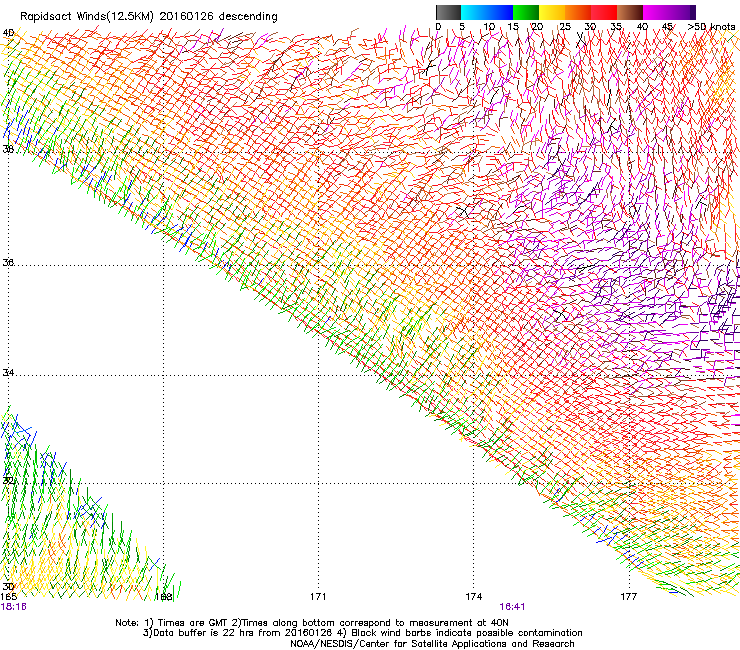Click the '34' latitude axis label
Viewport: 740px width, 650px height.
click(8, 373)
